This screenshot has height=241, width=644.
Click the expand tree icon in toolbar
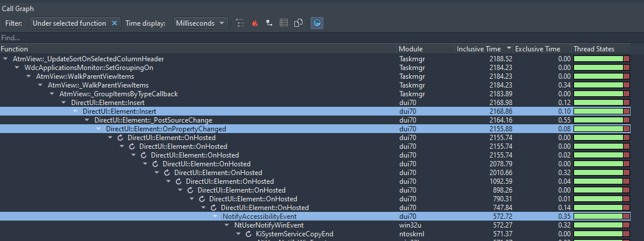click(240, 23)
